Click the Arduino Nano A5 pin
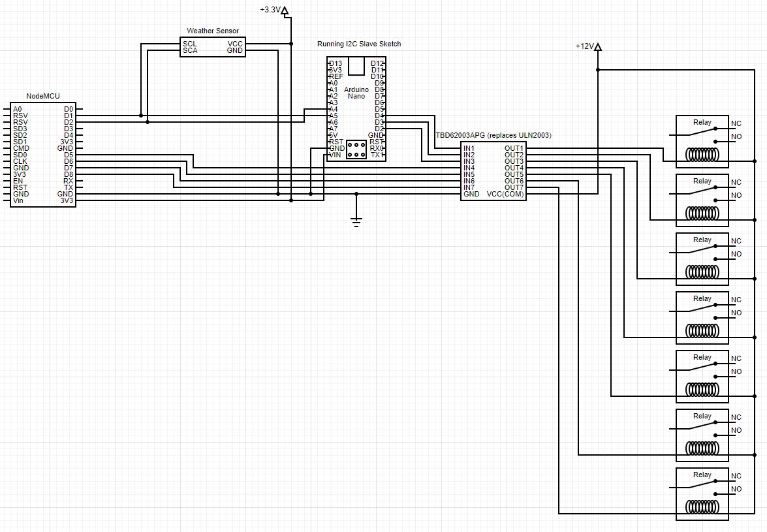The width and height of the screenshot is (767, 532). [x=333, y=116]
